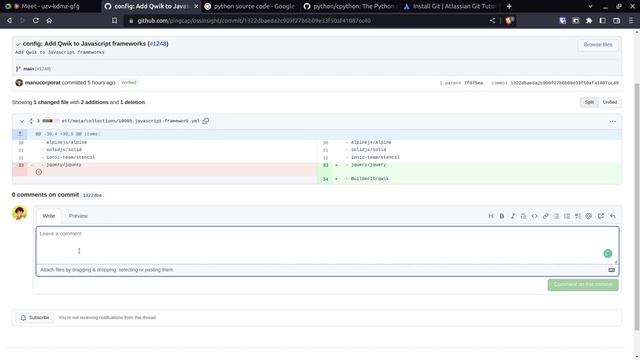Insert a bulleted list in comment
The image size is (640, 360).
(x=556, y=216)
